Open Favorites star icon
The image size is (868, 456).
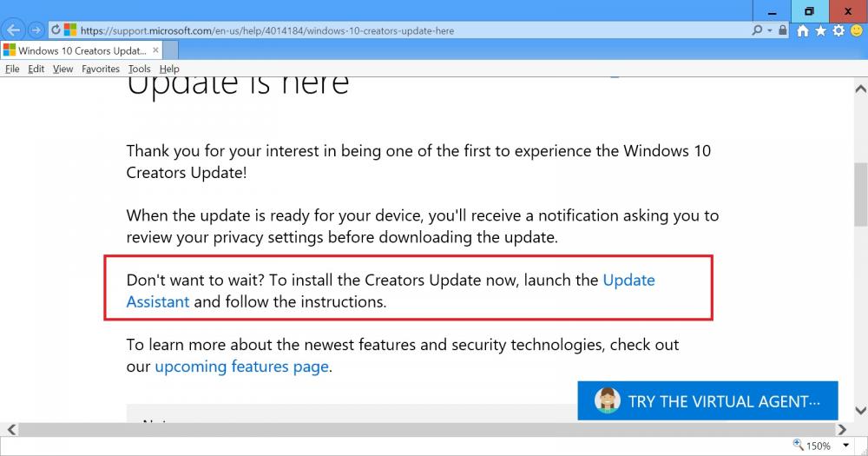coord(820,30)
